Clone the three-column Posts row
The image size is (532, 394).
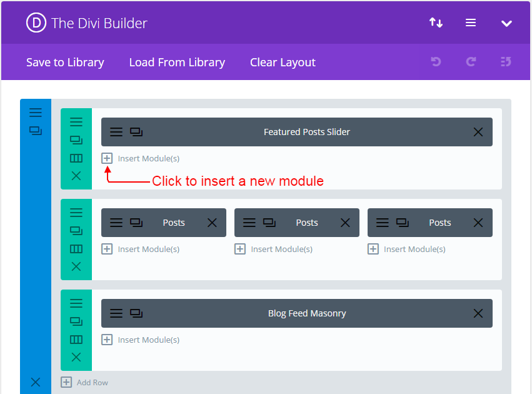click(76, 231)
